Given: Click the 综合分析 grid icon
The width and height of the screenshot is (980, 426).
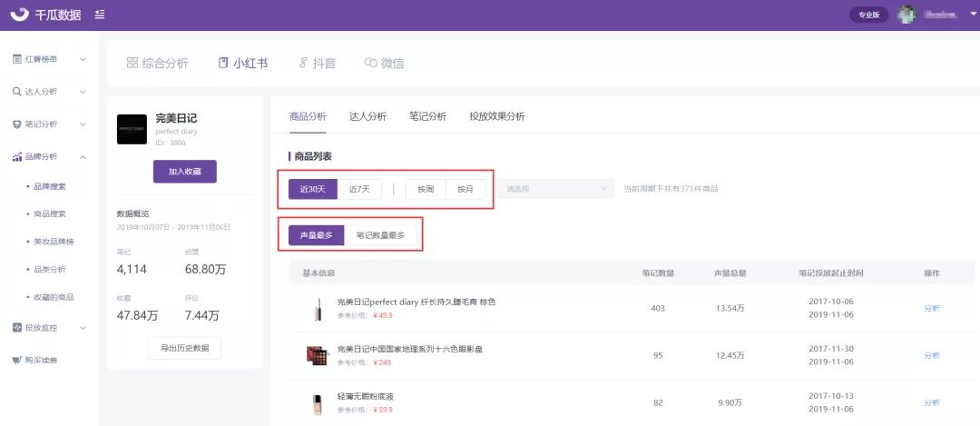Looking at the screenshot, I should pos(132,63).
